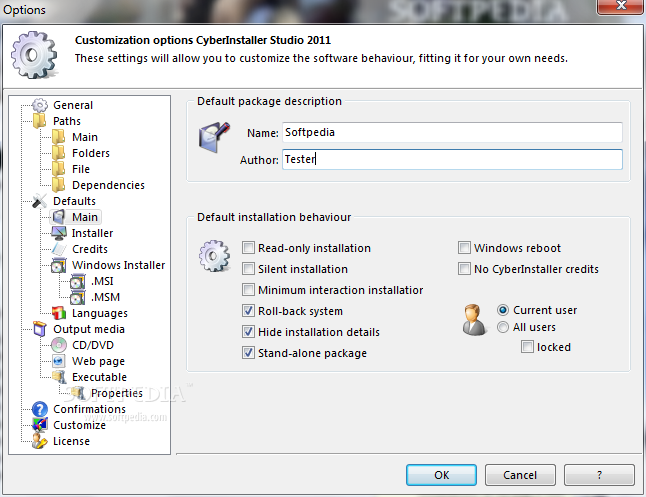This screenshot has width=646, height=497.
Task: Open the Customize tree entry
Action: pyautogui.click(x=80, y=425)
